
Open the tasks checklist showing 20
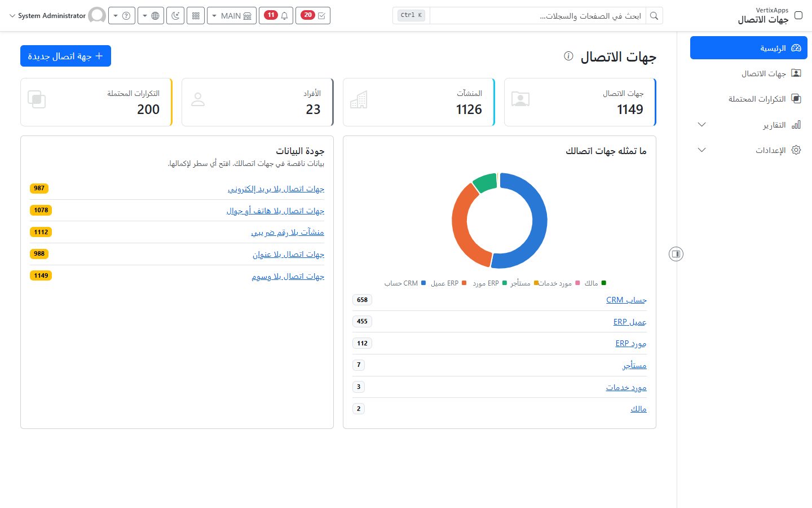[x=313, y=16]
